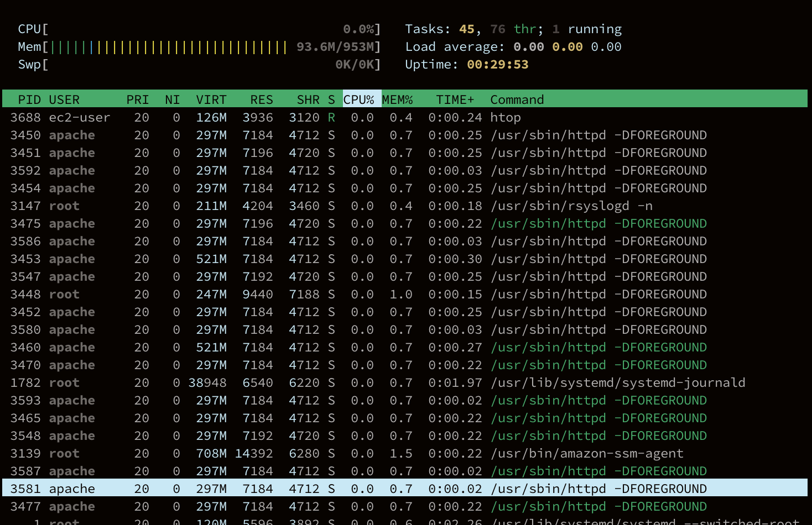812x525 pixels.
Task: Select process row with PID 3453
Action: click(x=405, y=259)
